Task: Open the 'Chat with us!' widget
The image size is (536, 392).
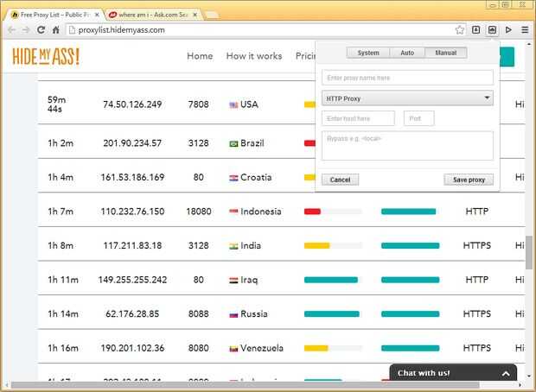Action: click(x=453, y=373)
